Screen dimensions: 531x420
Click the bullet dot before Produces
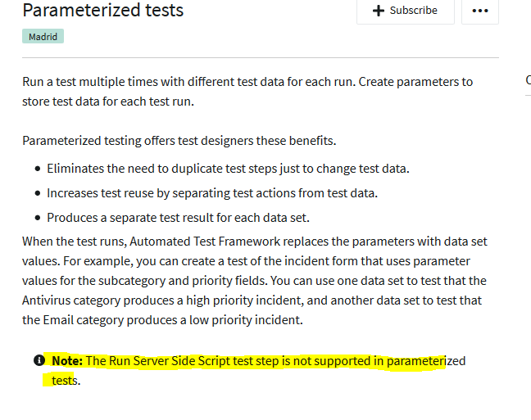(x=39, y=218)
